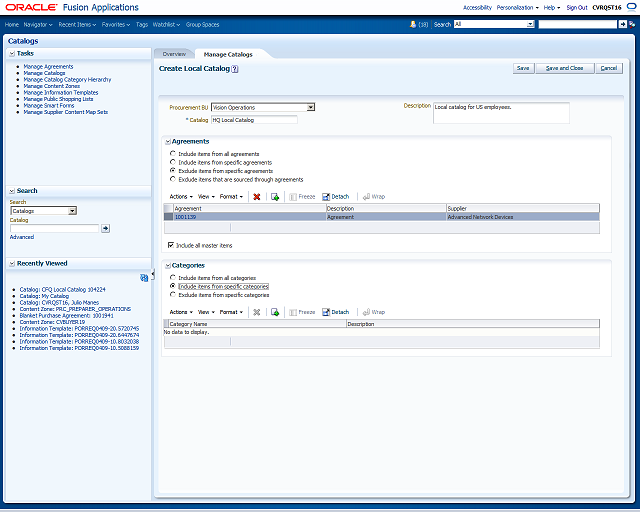The image size is (640, 512).
Task: Select Include items from all agreements
Action: (173, 154)
